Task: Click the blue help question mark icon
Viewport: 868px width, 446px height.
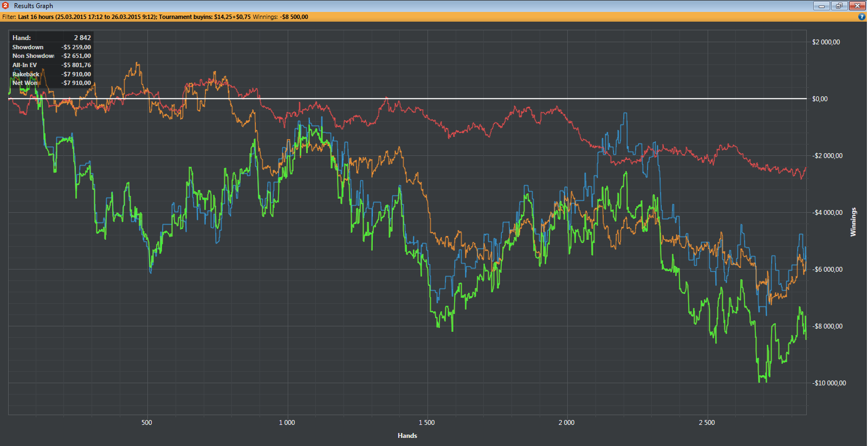Action: pos(861,17)
